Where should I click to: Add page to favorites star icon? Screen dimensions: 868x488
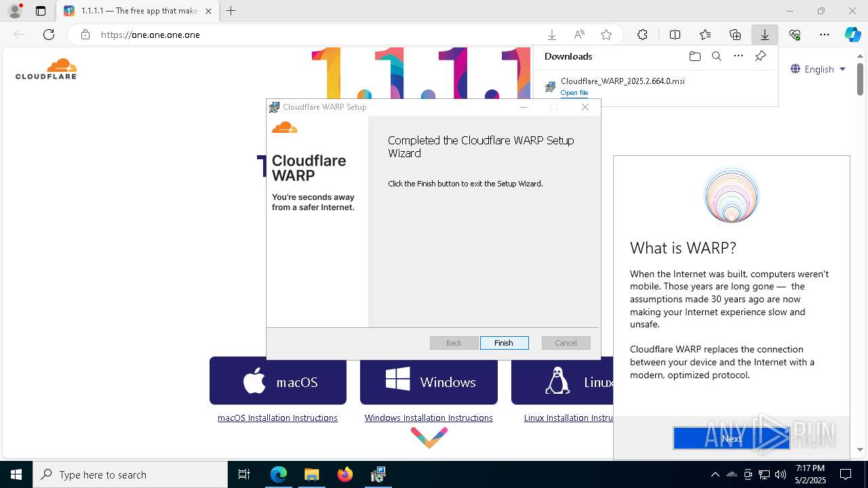coord(606,35)
